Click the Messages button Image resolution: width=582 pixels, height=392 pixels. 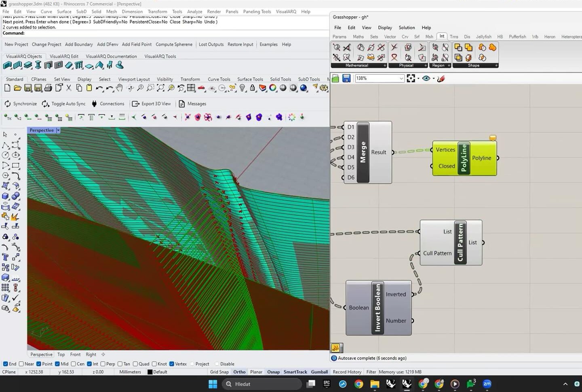[192, 104]
